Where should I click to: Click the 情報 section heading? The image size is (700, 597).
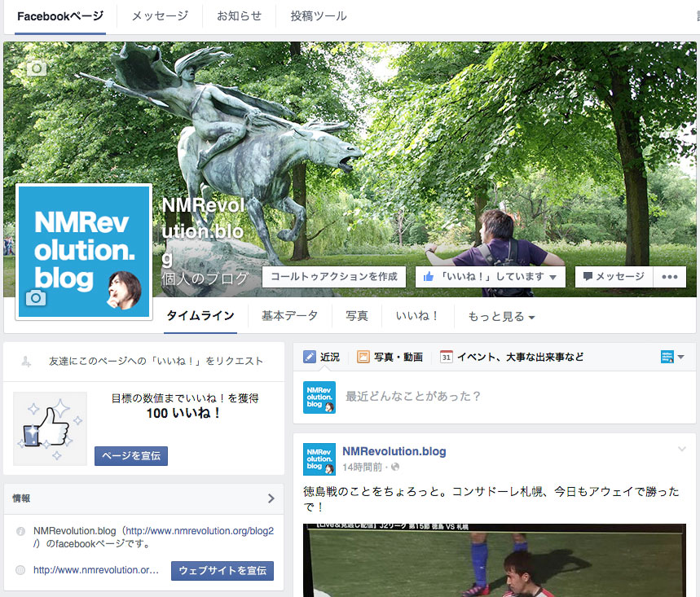click(x=21, y=498)
